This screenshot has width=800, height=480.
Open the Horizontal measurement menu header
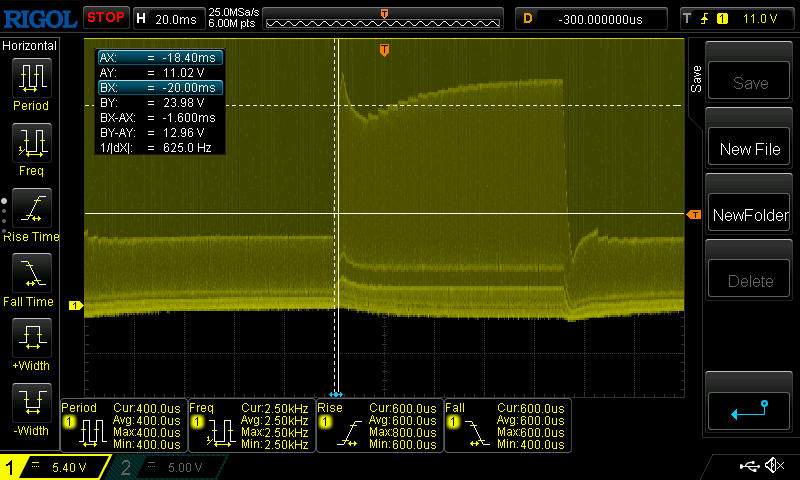click(x=30, y=46)
